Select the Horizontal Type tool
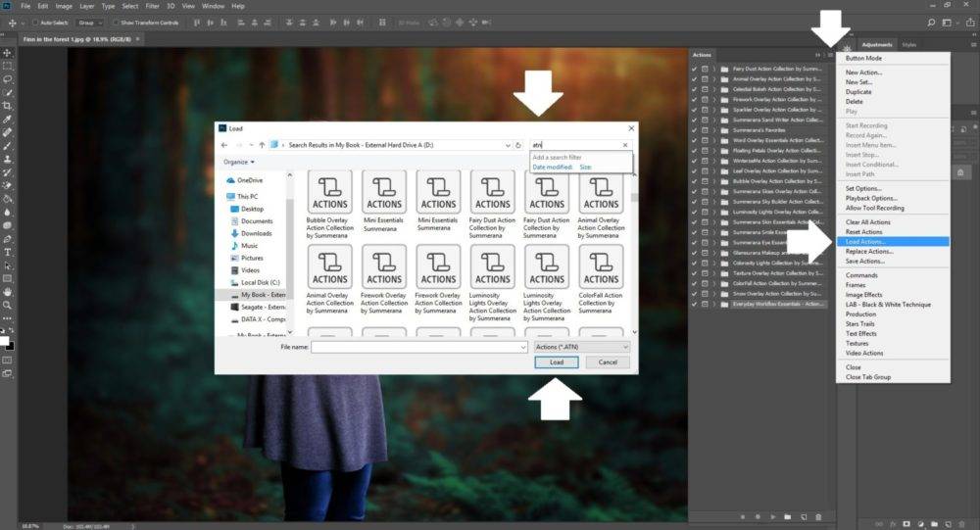This screenshot has height=530, width=980. click(8, 252)
